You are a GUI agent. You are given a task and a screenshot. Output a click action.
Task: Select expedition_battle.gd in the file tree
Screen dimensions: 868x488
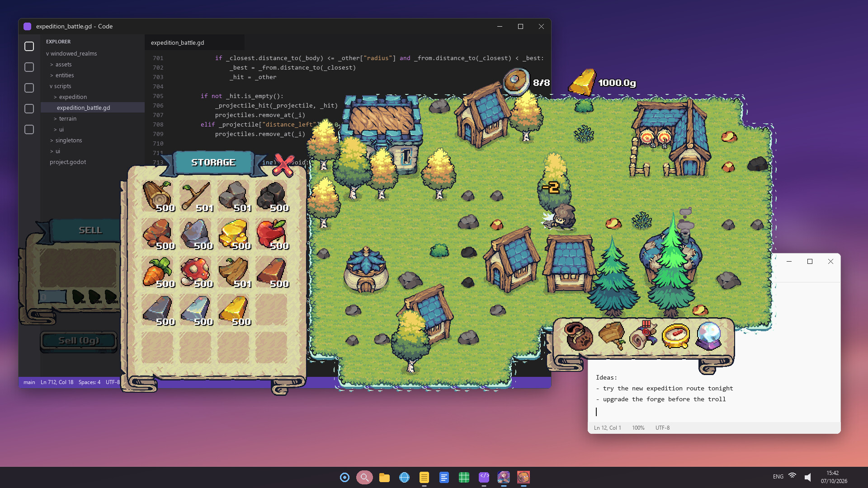click(x=84, y=108)
